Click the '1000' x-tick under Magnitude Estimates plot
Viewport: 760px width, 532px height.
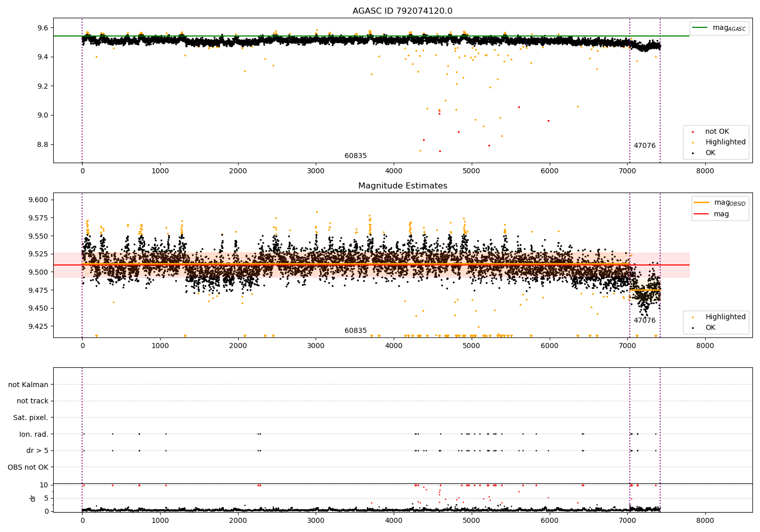160,346
